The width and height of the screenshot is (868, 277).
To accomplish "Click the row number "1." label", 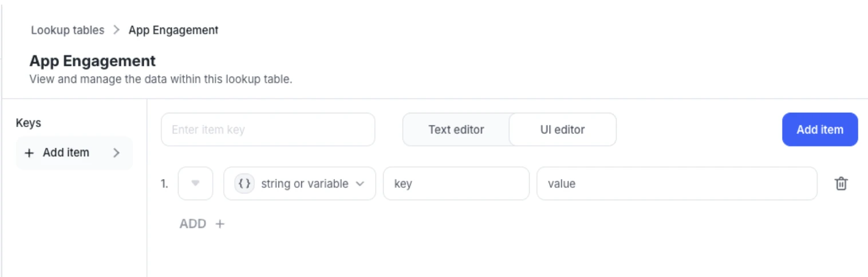I will coord(164,184).
